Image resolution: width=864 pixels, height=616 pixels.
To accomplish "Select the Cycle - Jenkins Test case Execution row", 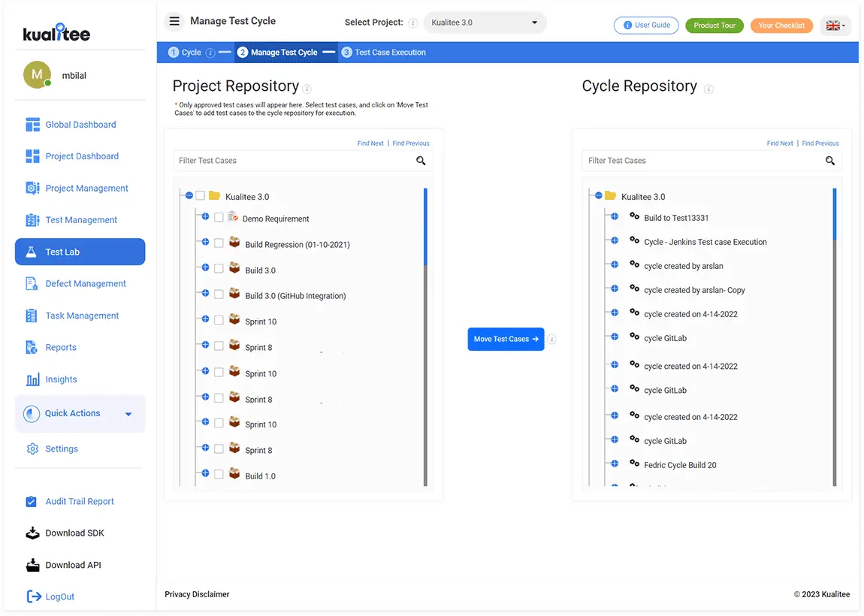I will (x=705, y=242).
